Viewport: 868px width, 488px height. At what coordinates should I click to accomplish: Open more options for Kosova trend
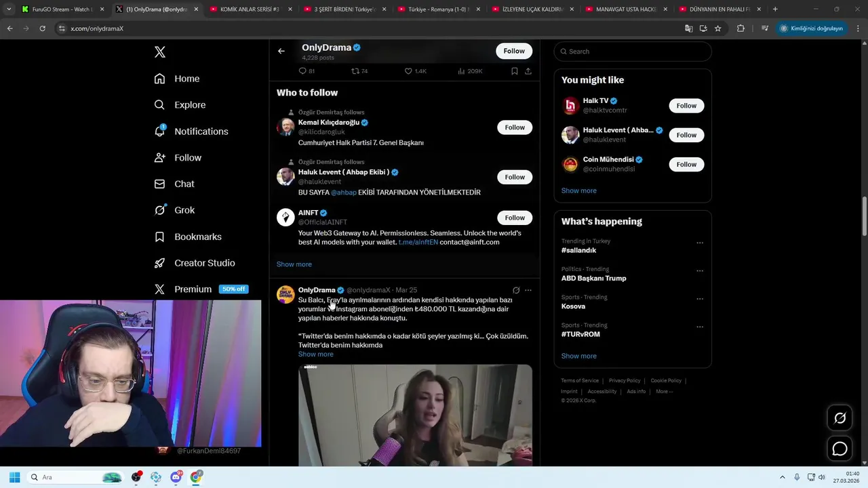click(x=700, y=299)
